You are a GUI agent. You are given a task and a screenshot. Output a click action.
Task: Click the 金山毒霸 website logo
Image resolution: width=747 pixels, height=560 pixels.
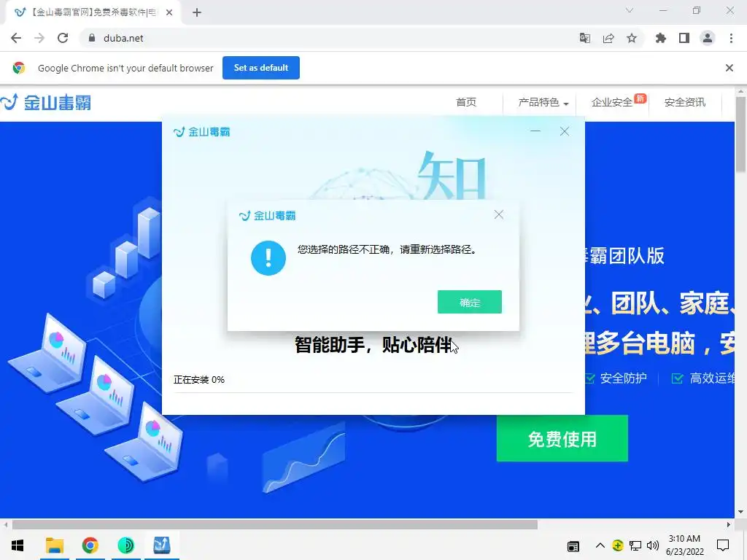coord(46,102)
